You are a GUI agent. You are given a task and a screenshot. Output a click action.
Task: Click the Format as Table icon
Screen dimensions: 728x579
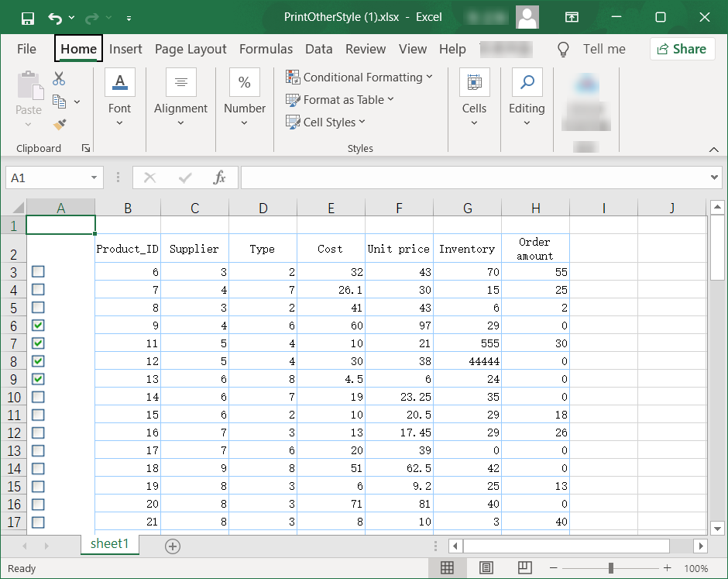click(294, 100)
